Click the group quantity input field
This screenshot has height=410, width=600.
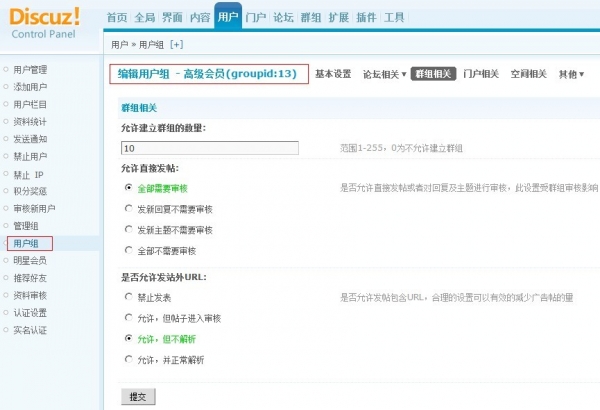coord(209,148)
